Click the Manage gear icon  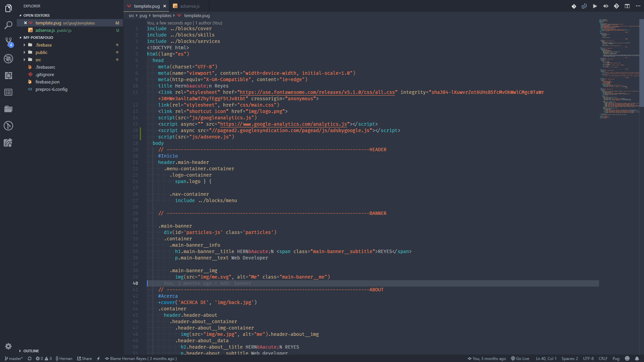(8, 346)
